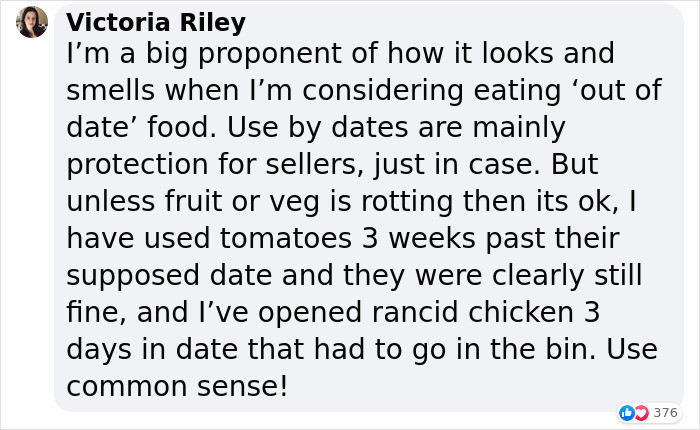View the 376 reactions count
This screenshot has width=700, height=430.
665,413
